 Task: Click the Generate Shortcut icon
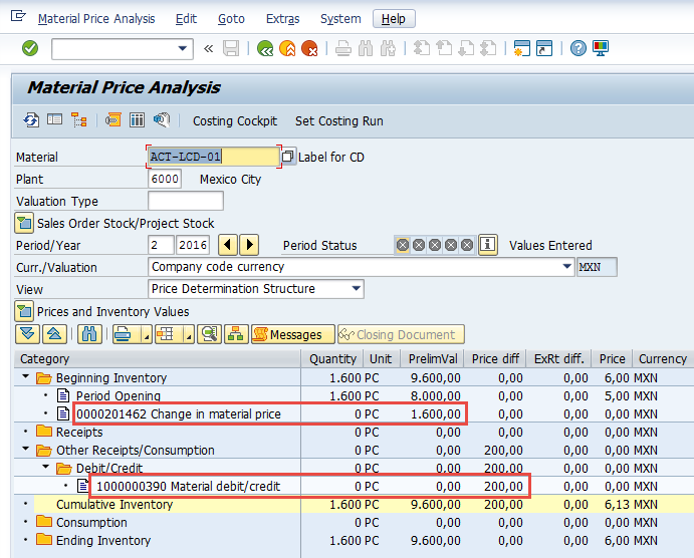pyautogui.click(x=544, y=48)
